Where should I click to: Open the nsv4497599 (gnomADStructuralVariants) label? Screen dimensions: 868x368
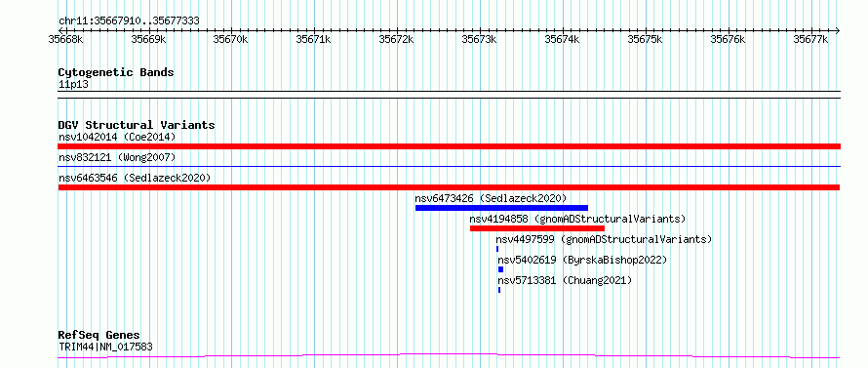point(604,239)
